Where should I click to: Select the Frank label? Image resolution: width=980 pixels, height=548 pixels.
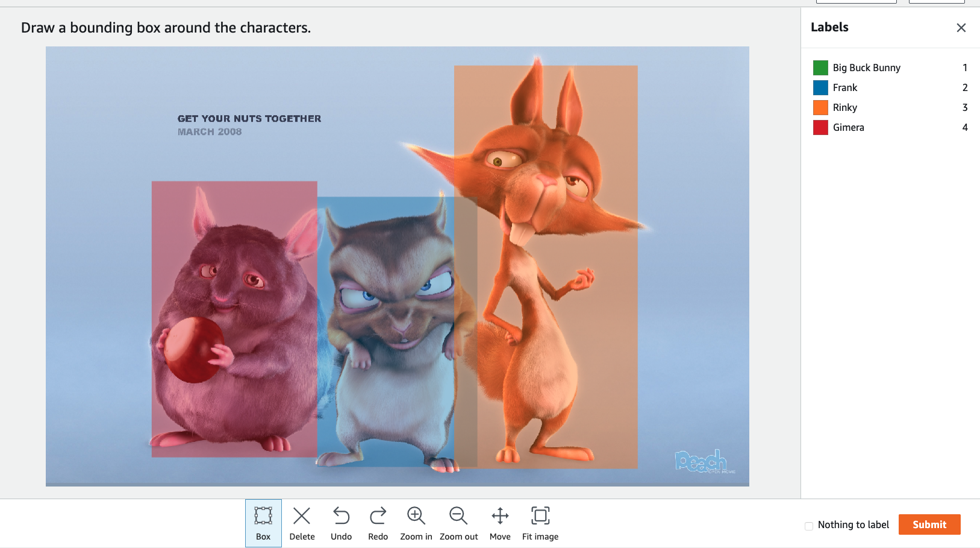point(844,87)
